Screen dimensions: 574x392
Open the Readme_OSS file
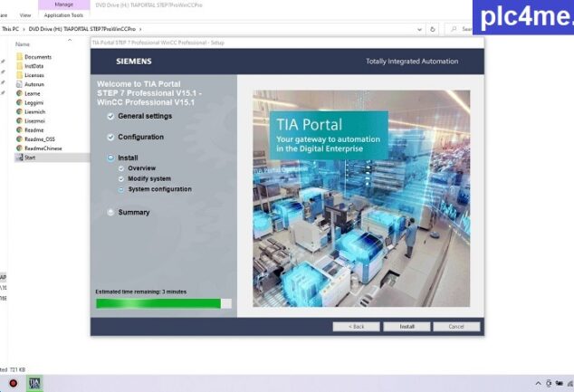pyautogui.click(x=41, y=139)
